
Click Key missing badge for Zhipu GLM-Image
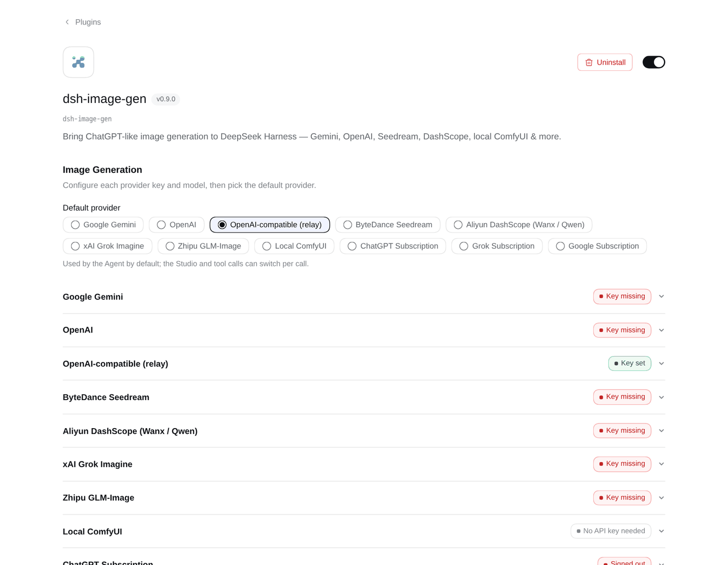pos(622,498)
